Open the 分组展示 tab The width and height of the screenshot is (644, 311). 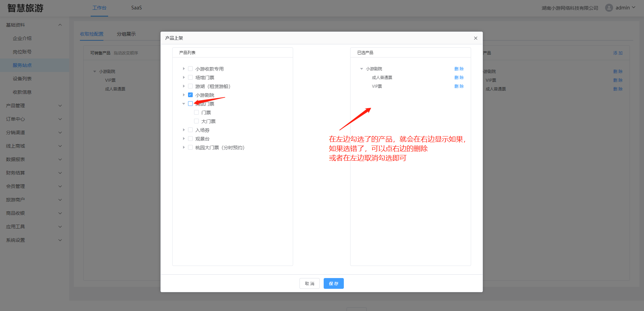click(126, 34)
